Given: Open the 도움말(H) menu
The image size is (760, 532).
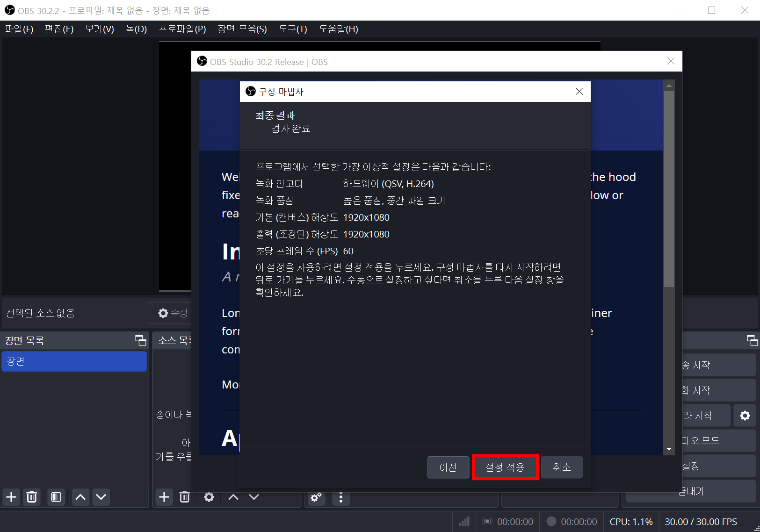Looking at the screenshot, I should coord(339,29).
